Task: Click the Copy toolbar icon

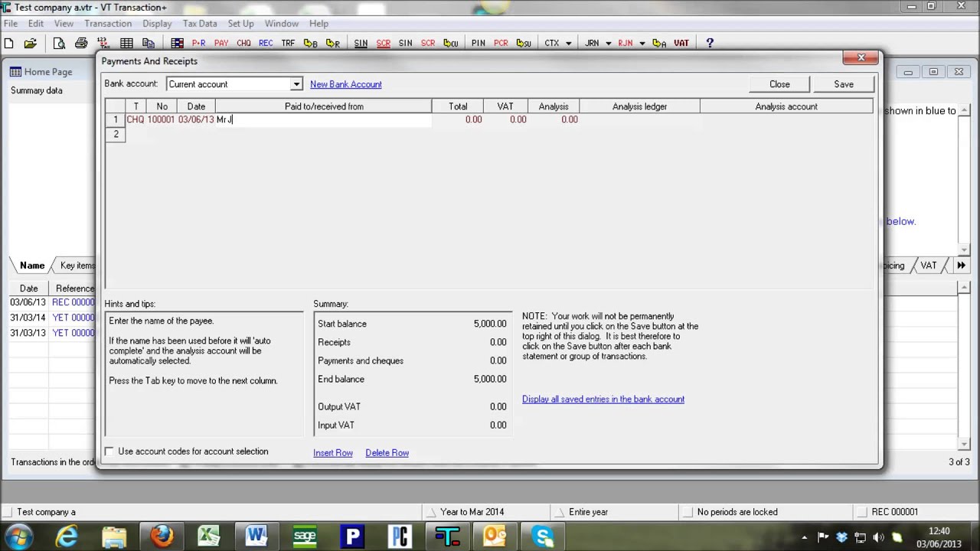Action: tap(149, 44)
